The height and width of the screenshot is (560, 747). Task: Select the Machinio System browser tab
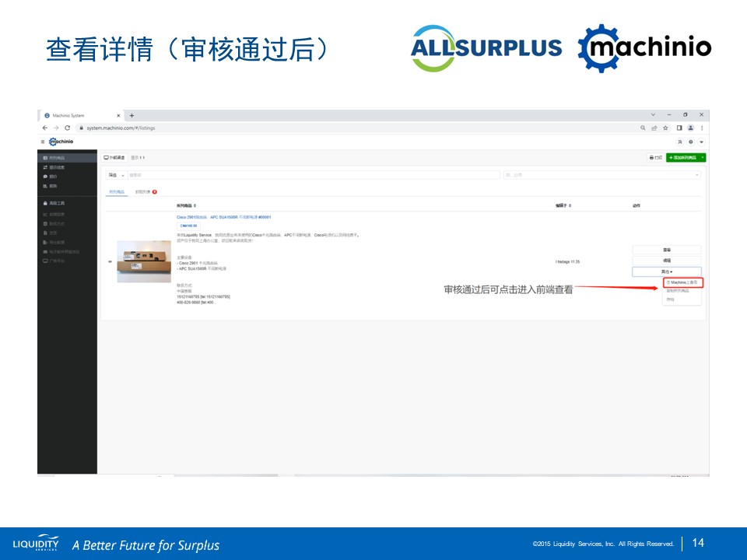81,115
